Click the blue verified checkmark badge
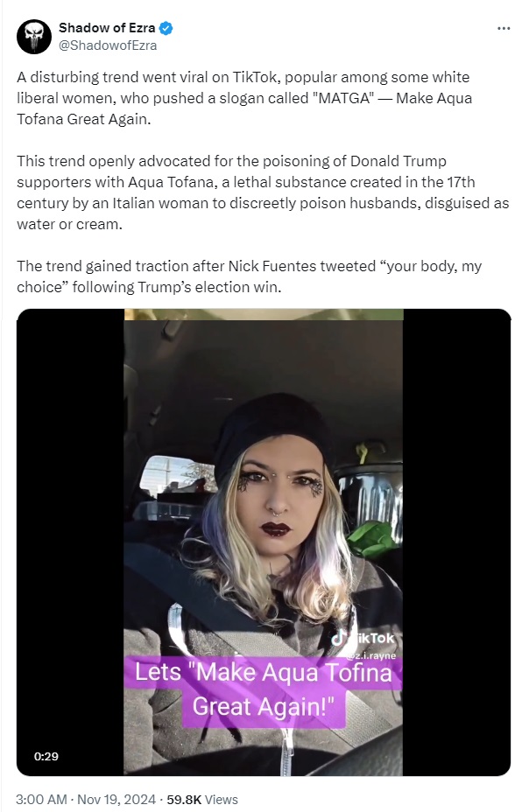The width and height of the screenshot is (522, 812). (166, 28)
